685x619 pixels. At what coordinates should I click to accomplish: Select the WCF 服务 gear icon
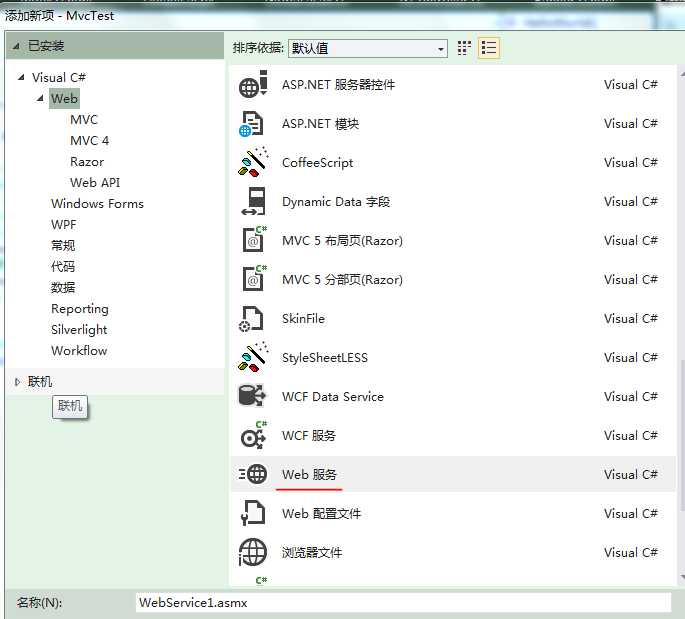point(254,435)
